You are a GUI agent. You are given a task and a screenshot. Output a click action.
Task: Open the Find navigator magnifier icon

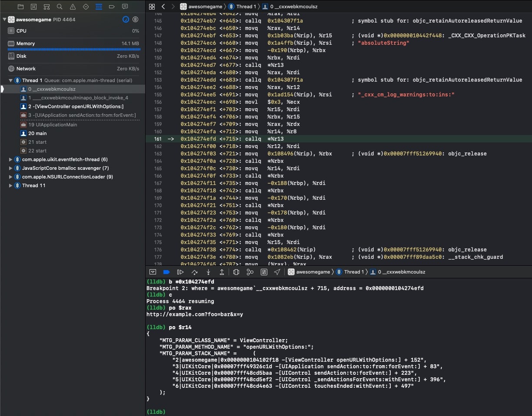(x=60, y=7)
